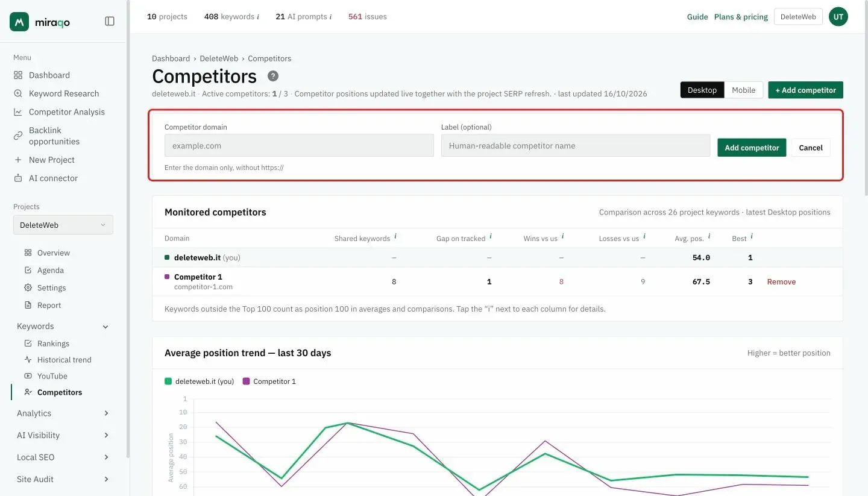This screenshot has width=868, height=496.
Task: Open the Guide link
Action: point(697,17)
